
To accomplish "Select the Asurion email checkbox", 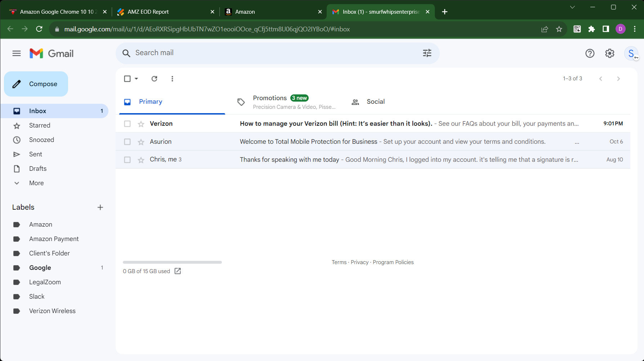I will click(127, 142).
